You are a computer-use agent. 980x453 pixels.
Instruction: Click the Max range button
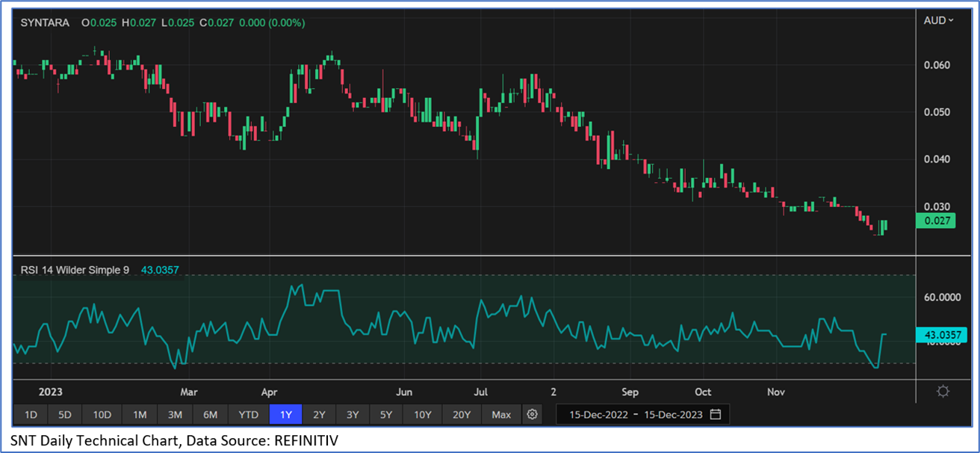pyautogui.click(x=501, y=414)
